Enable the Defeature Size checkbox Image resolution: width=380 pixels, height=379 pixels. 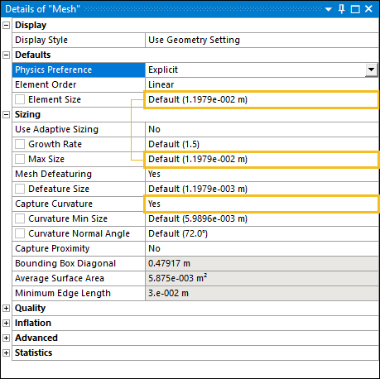coord(20,189)
